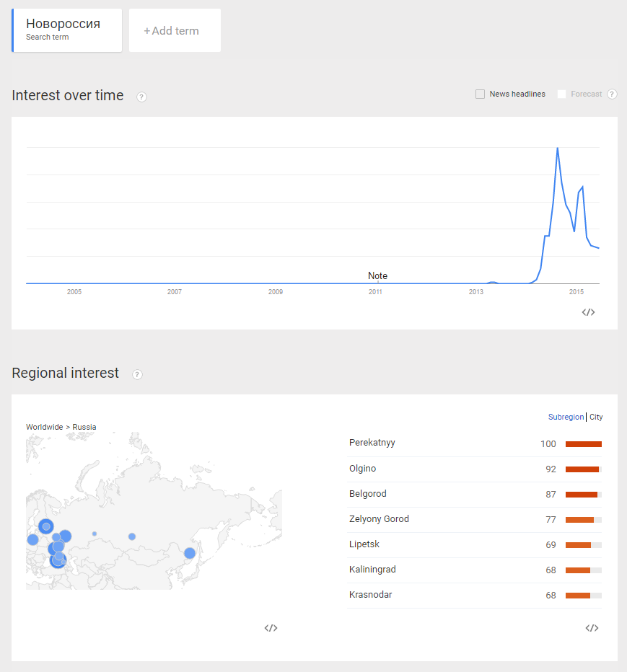Click the peak of the trend line

click(x=558, y=149)
